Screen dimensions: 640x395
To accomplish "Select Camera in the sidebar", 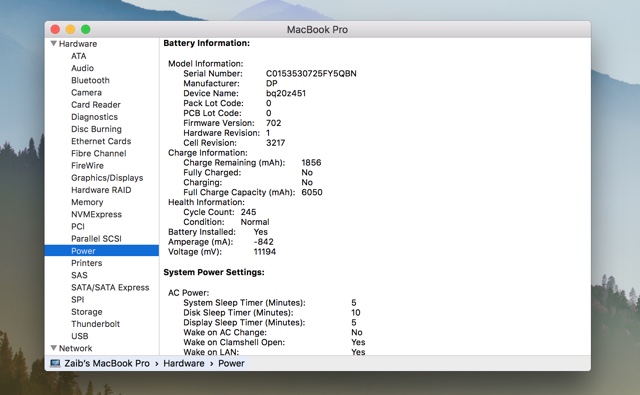I will tap(86, 93).
